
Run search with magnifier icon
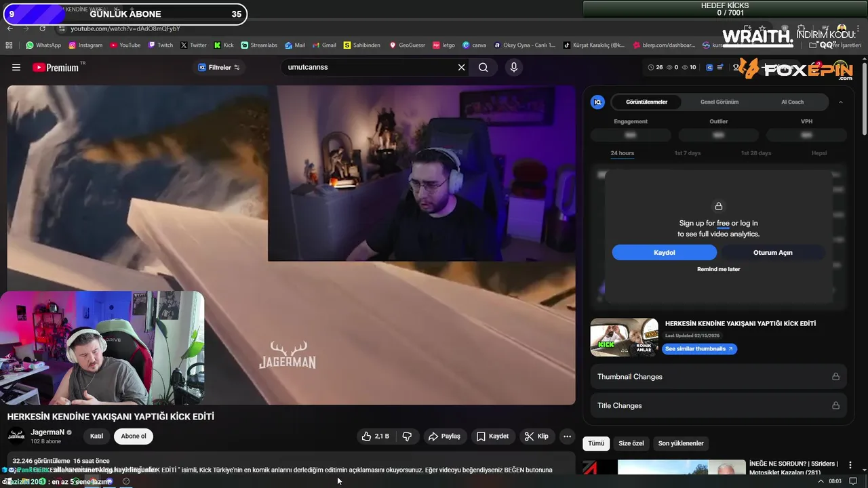click(x=483, y=67)
